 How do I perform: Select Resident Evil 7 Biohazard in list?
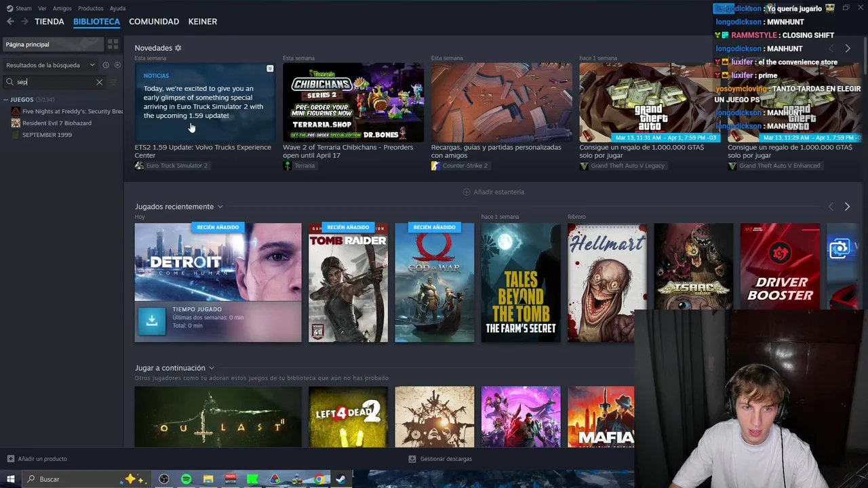tap(56, 123)
